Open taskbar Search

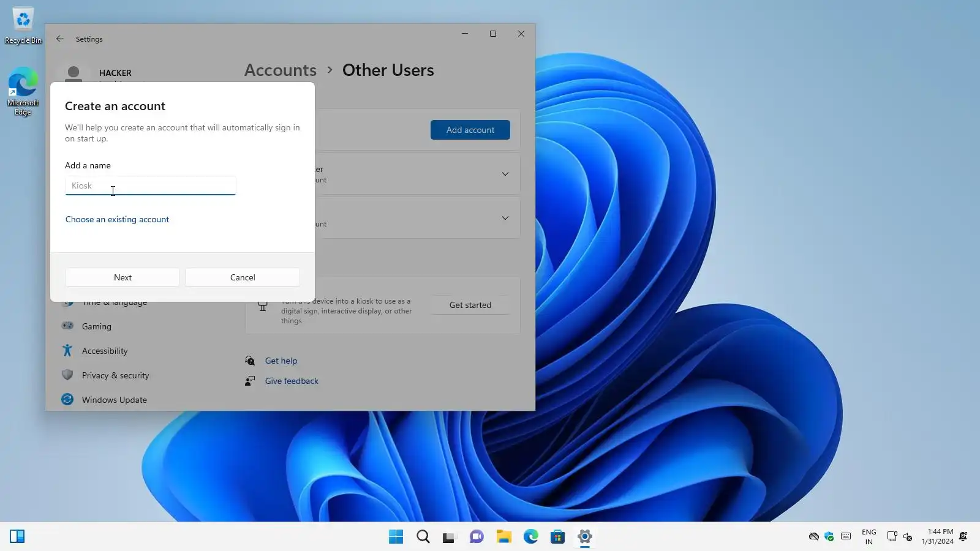coord(423,537)
